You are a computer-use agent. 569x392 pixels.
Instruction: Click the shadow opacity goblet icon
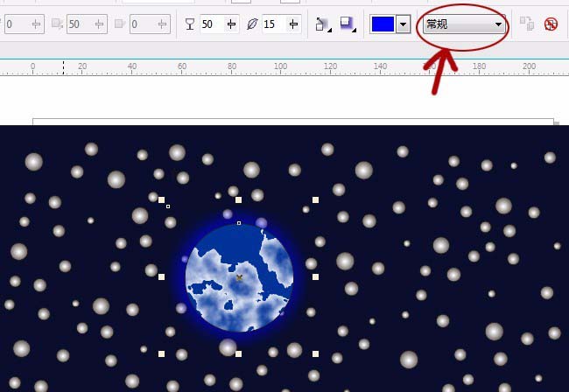pyautogui.click(x=190, y=24)
